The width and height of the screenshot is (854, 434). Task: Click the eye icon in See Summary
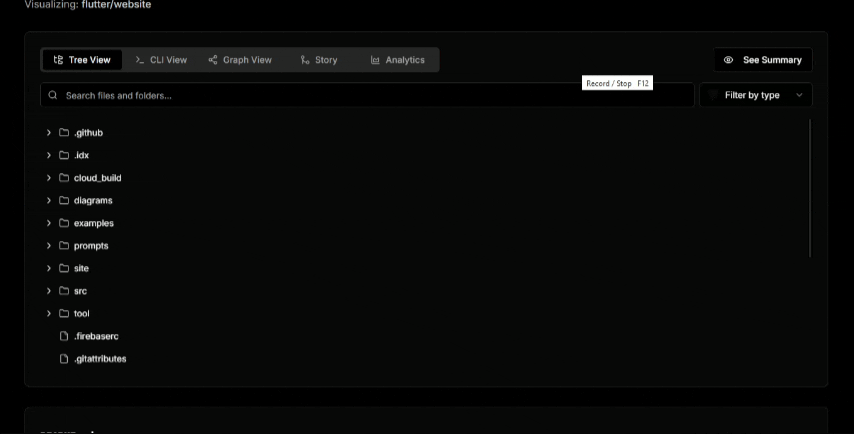click(728, 60)
